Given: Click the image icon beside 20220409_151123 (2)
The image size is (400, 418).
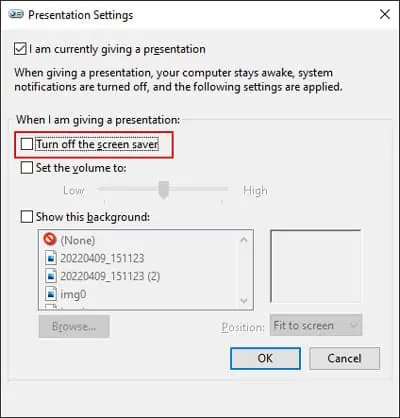Looking at the screenshot, I should 51,276.
